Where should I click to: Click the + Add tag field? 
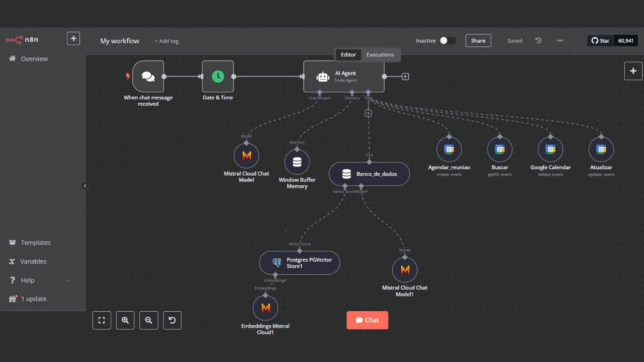click(167, 41)
